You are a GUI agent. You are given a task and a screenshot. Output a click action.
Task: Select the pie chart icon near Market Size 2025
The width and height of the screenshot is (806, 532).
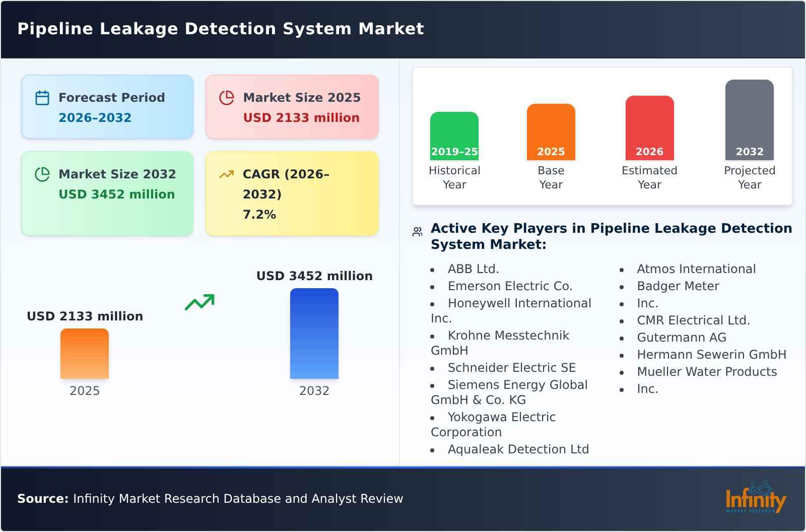[x=227, y=97]
